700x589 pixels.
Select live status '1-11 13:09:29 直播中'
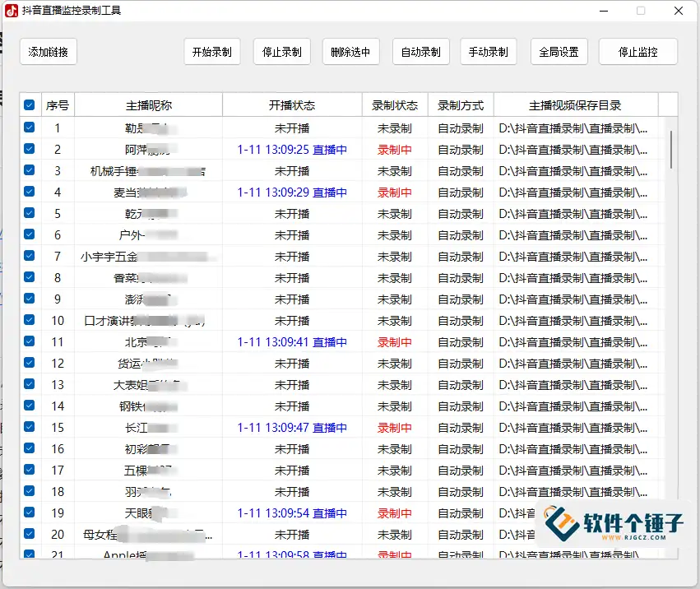(x=292, y=192)
